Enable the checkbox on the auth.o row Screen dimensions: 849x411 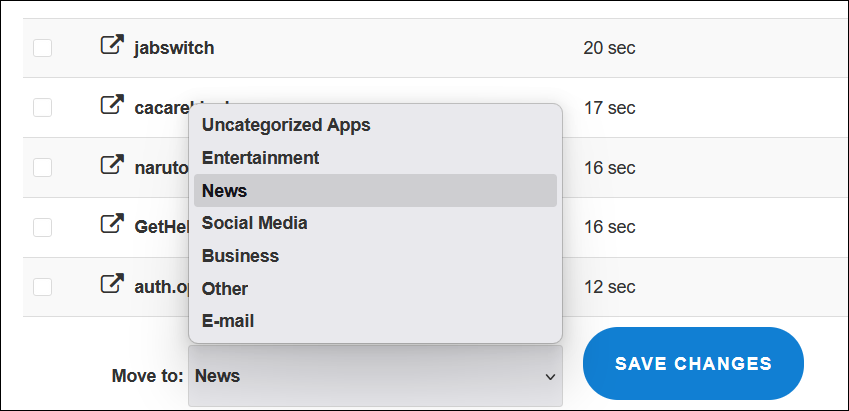[42, 288]
